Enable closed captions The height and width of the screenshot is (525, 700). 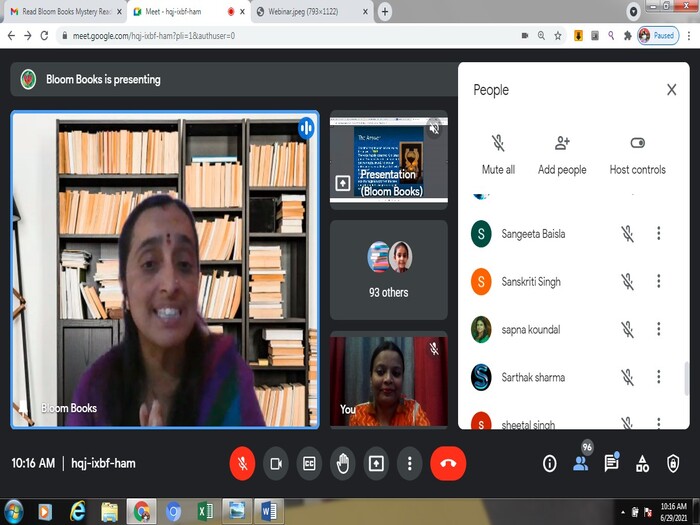[x=309, y=463]
